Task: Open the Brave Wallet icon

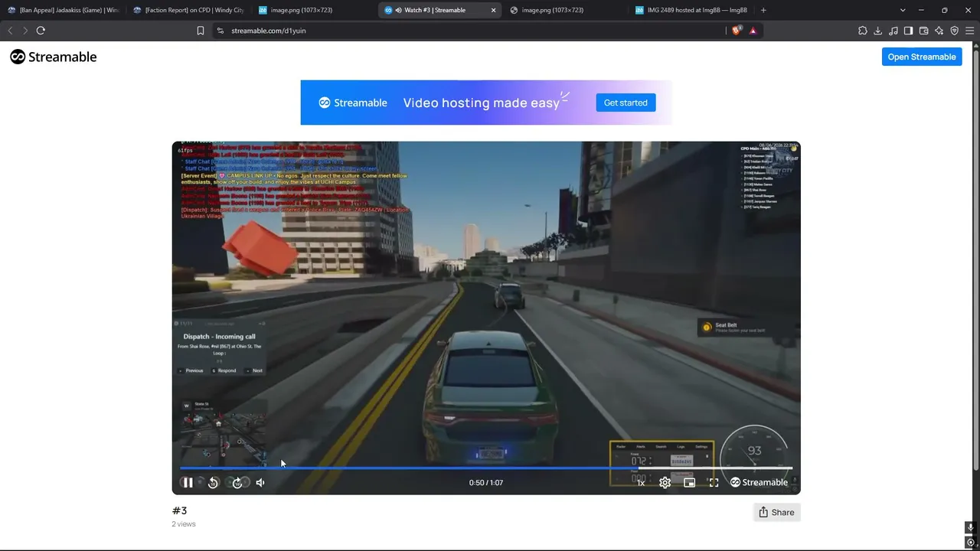Action: (x=924, y=31)
